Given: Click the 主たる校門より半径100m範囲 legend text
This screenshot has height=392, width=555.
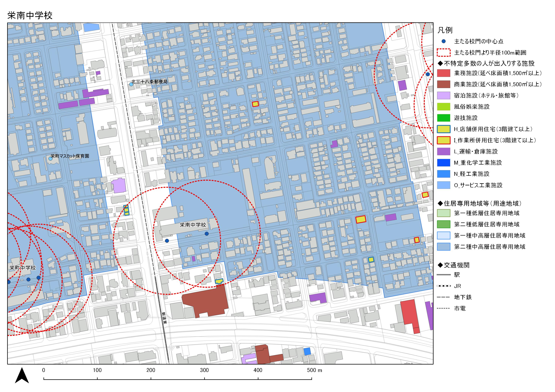Looking at the screenshot, I should 490,53.
